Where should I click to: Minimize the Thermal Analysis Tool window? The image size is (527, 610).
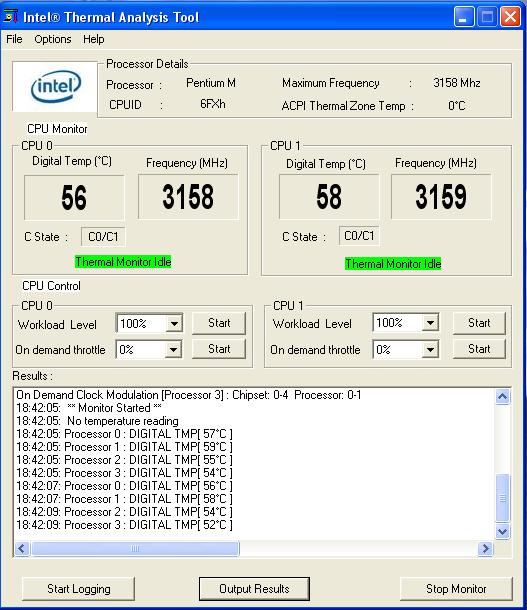pyautogui.click(x=464, y=17)
